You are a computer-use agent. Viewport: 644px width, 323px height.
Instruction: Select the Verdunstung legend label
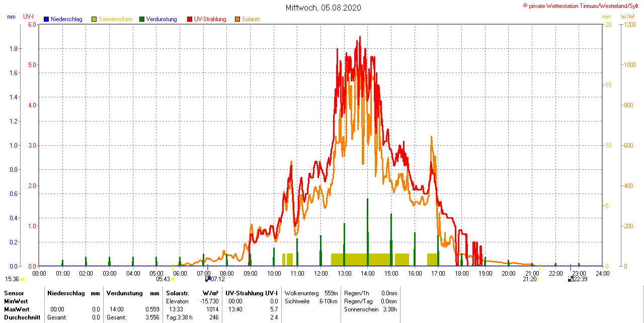click(162, 19)
